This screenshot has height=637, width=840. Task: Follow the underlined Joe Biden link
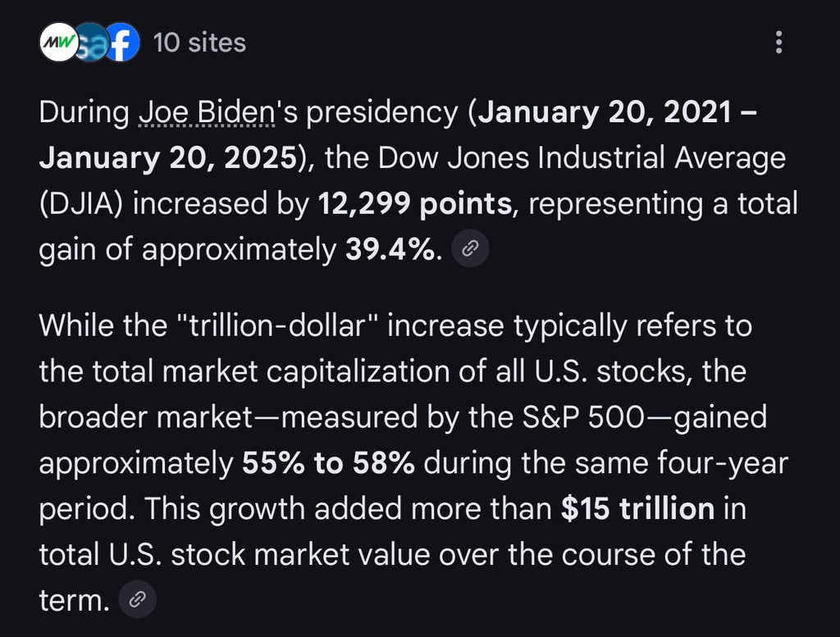click(x=206, y=112)
